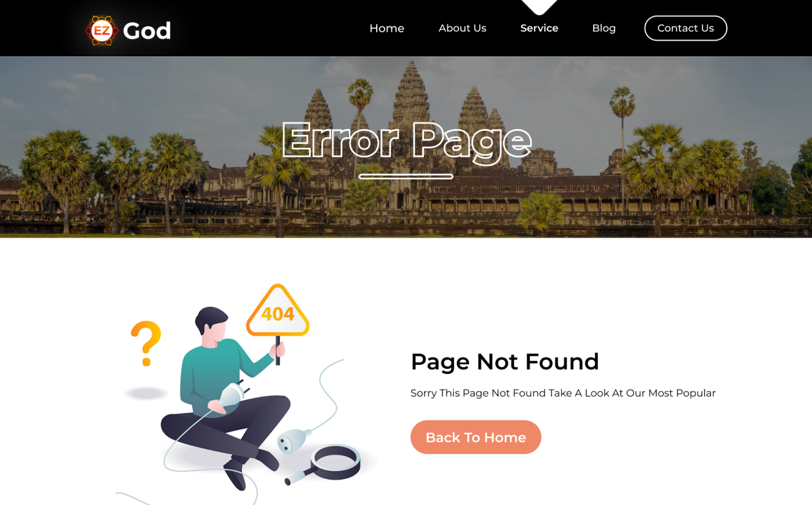The image size is (812, 505).
Task: Click the Back To Home button
Action: pos(475,437)
